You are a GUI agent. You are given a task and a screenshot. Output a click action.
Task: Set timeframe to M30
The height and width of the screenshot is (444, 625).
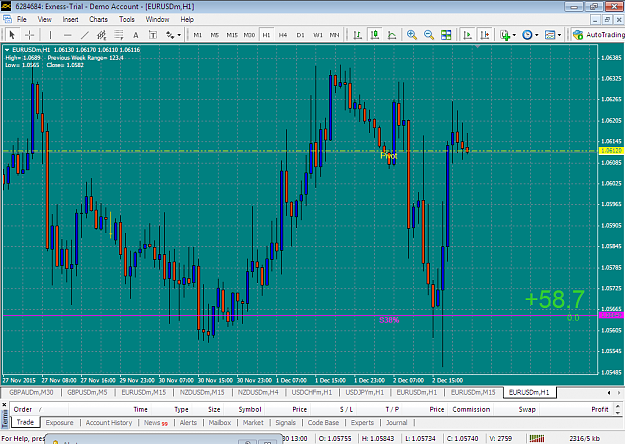249,35
